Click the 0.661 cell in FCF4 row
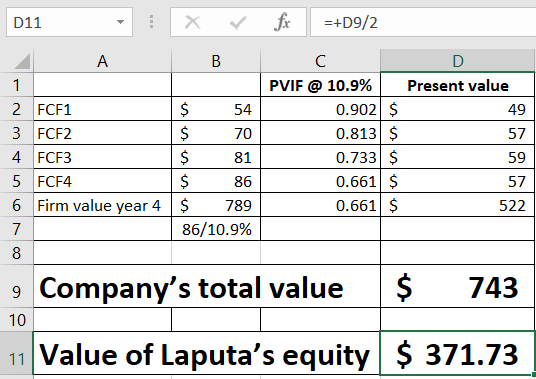536x379 pixels. pyautogui.click(x=320, y=181)
